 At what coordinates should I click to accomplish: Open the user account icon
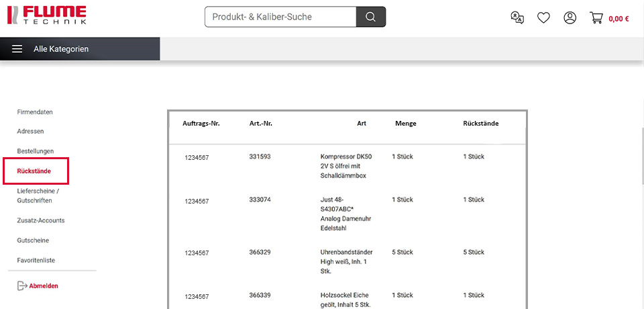coord(570,17)
